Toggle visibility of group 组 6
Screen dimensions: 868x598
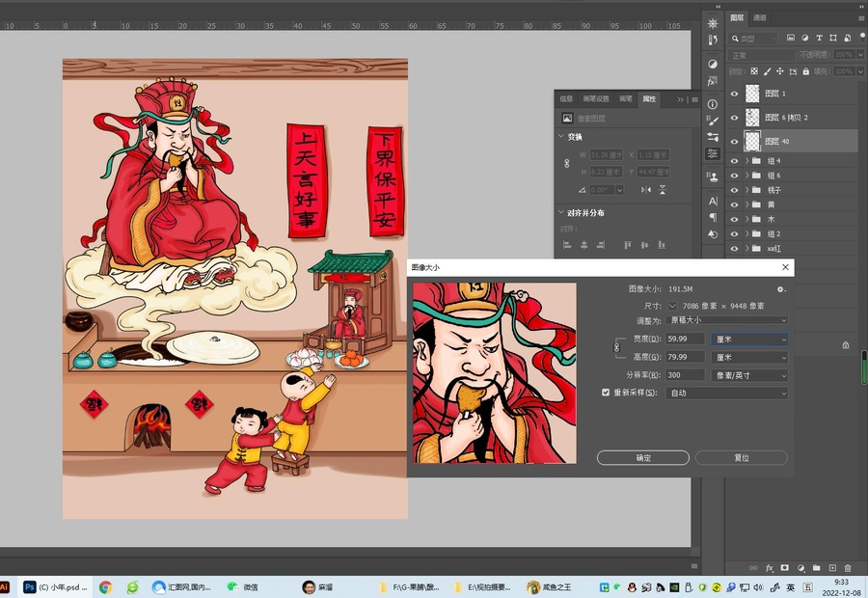(735, 175)
